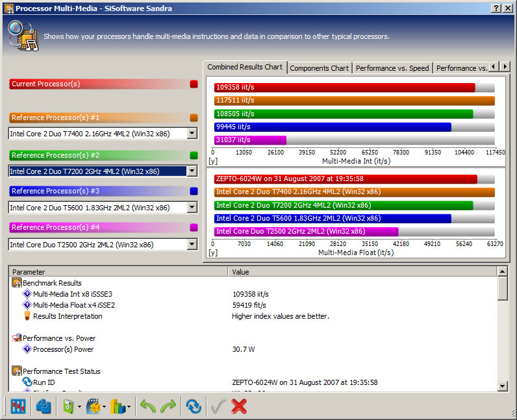Click the window icon in title bar
The height and width of the screenshot is (420, 517).
(x=9, y=8)
